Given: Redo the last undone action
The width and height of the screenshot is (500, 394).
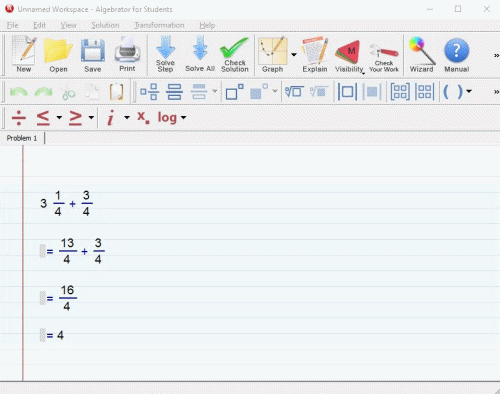Looking at the screenshot, I should [x=44, y=91].
